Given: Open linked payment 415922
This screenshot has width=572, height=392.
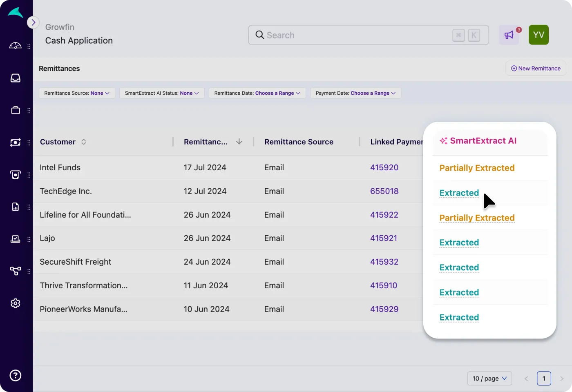Looking at the screenshot, I should point(384,215).
